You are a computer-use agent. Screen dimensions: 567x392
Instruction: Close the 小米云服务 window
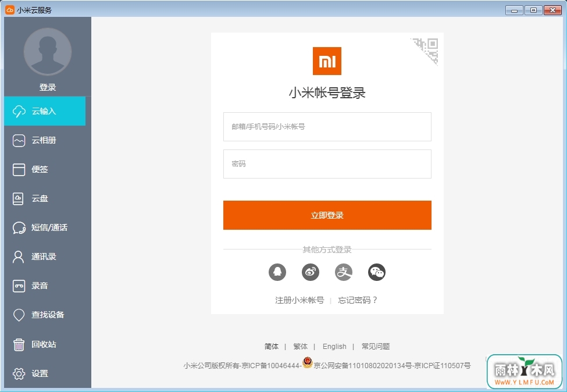coord(552,10)
